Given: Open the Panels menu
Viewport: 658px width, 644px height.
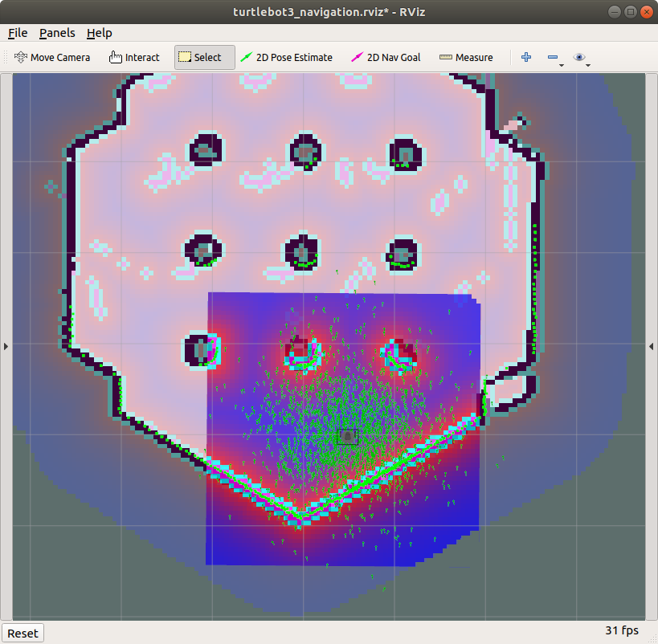Looking at the screenshot, I should pos(57,33).
